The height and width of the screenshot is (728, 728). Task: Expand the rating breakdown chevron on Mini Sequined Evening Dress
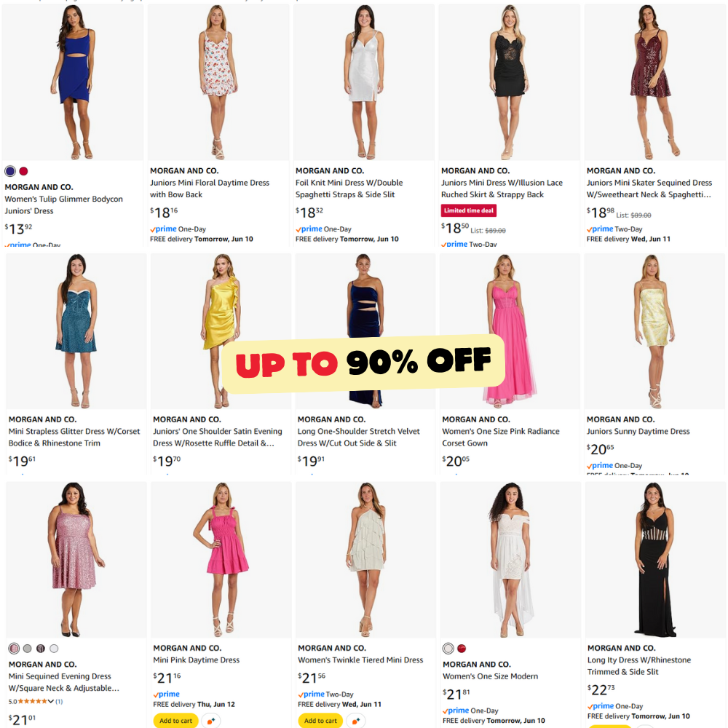point(51,702)
